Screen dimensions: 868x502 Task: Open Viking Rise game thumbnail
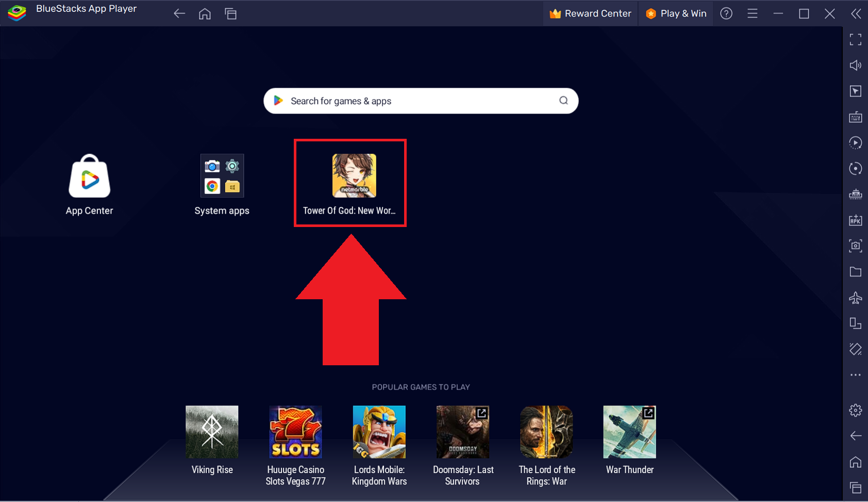click(212, 432)
